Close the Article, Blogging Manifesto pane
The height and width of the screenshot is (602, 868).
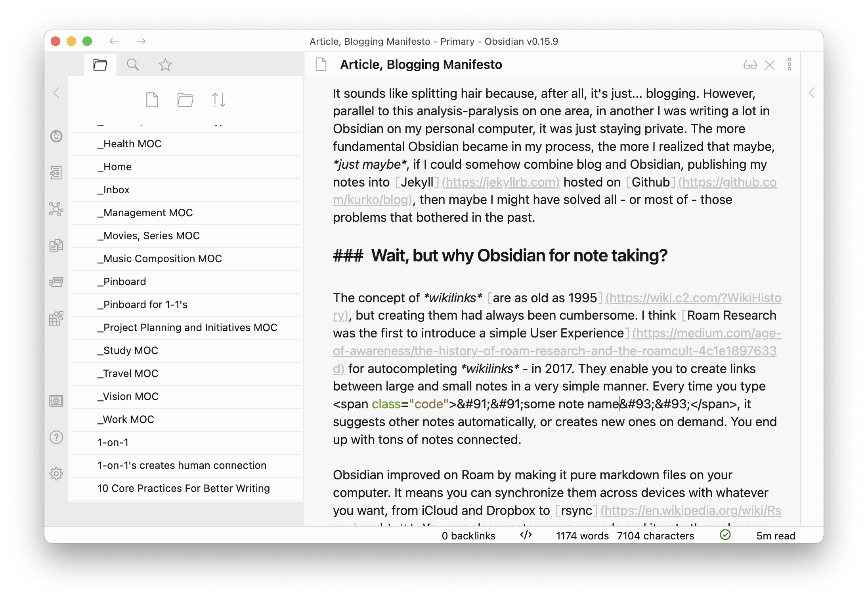[770, 65]
